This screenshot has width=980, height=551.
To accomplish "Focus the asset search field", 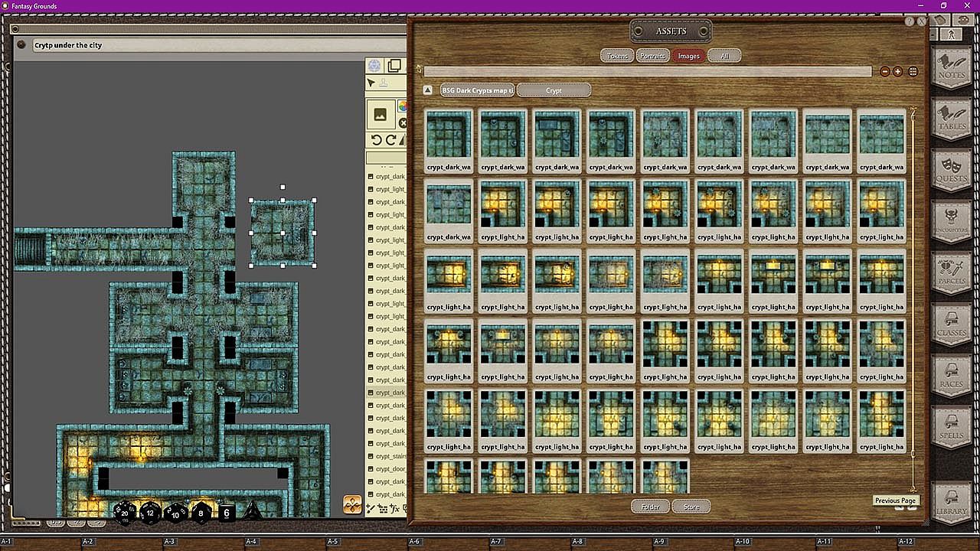I will point(648,71).
